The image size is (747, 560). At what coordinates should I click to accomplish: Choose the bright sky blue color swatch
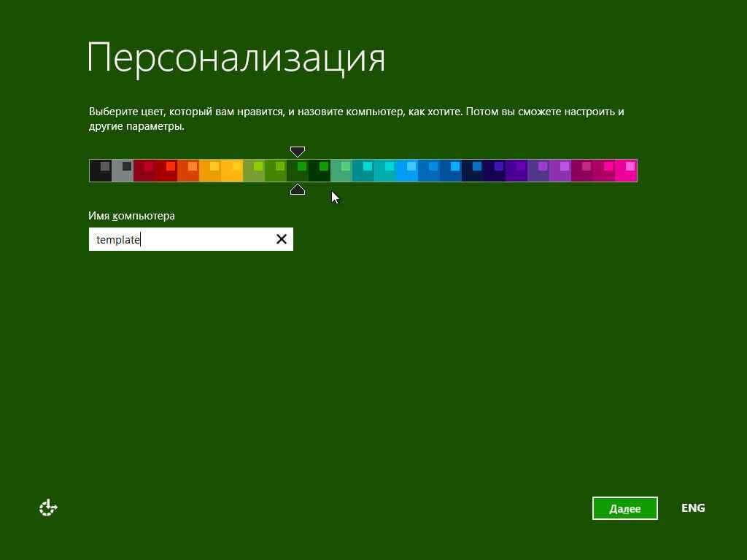[406, 171]
